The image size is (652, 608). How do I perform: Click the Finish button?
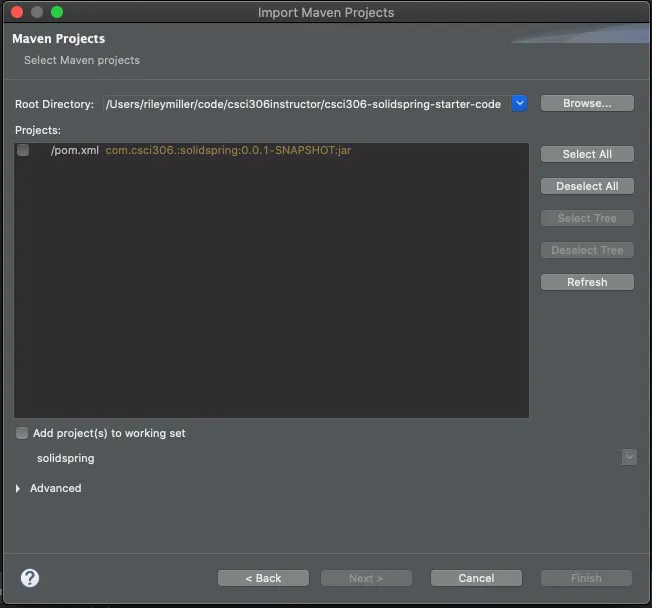tap(586, 578)
